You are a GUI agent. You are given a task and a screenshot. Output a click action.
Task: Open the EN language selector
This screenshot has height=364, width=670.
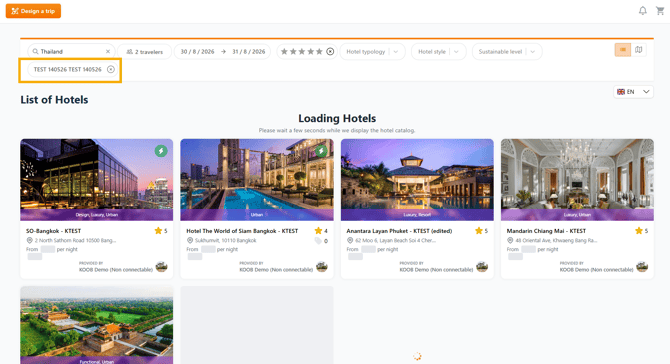tap(633, 92)
